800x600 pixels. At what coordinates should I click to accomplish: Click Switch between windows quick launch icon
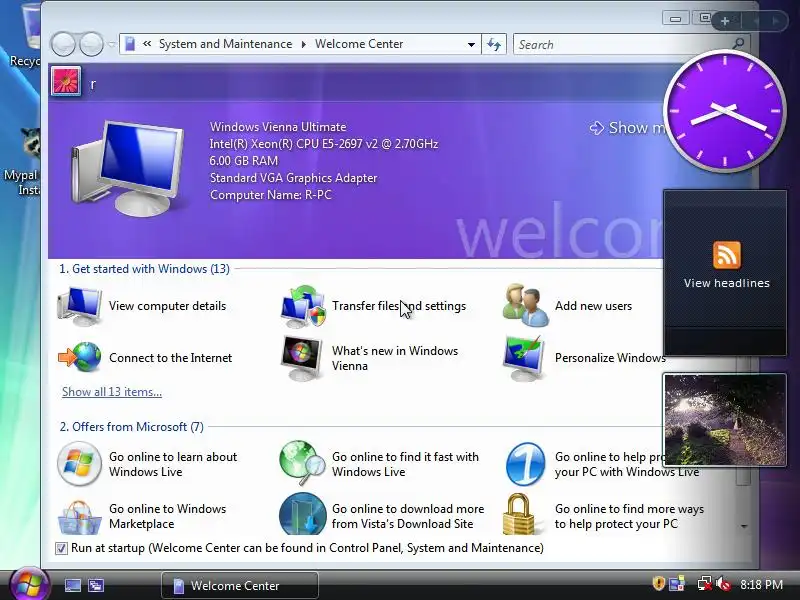tap(96, 586)
